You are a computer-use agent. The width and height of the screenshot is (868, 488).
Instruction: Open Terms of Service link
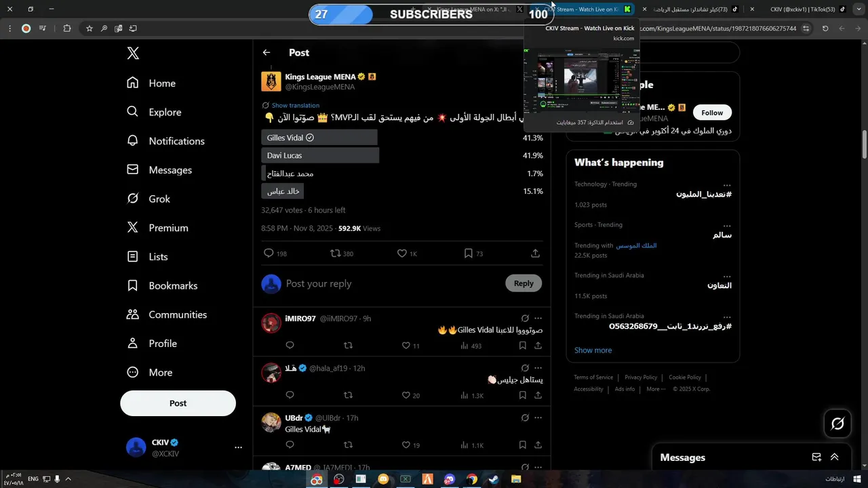tap(593, 378)
